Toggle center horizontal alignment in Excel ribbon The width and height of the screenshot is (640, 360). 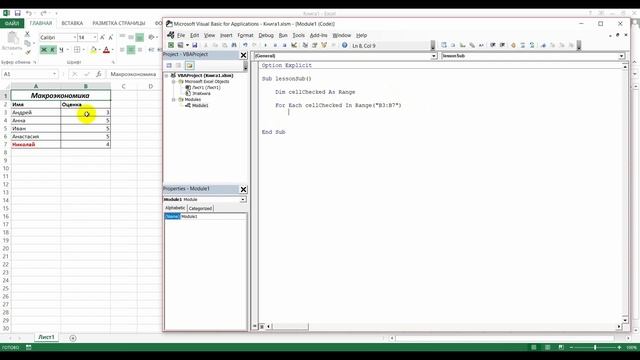(131, 50)
